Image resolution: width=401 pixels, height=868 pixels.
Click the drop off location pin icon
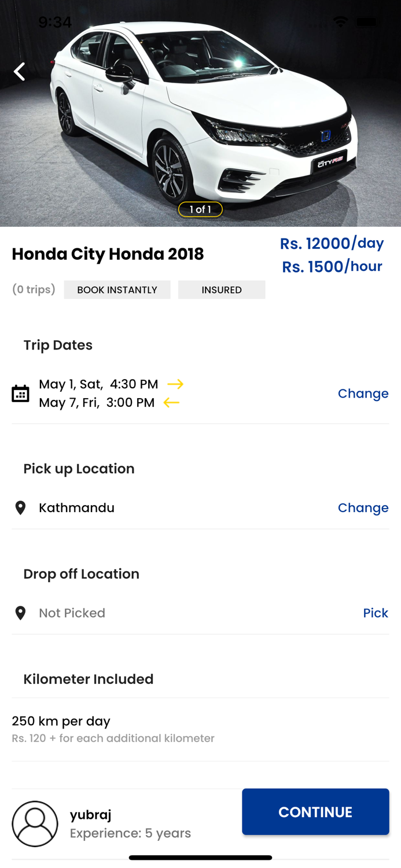[20, 613]
